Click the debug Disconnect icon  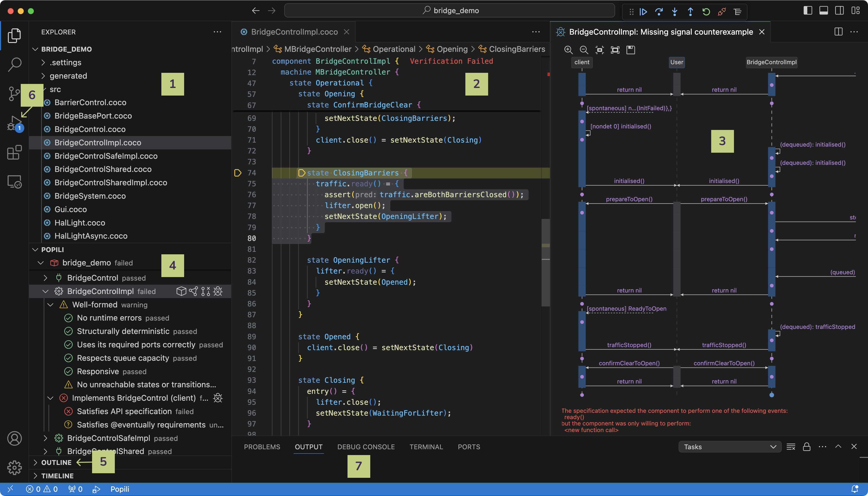pyautogui.click(x=722, y=12)
